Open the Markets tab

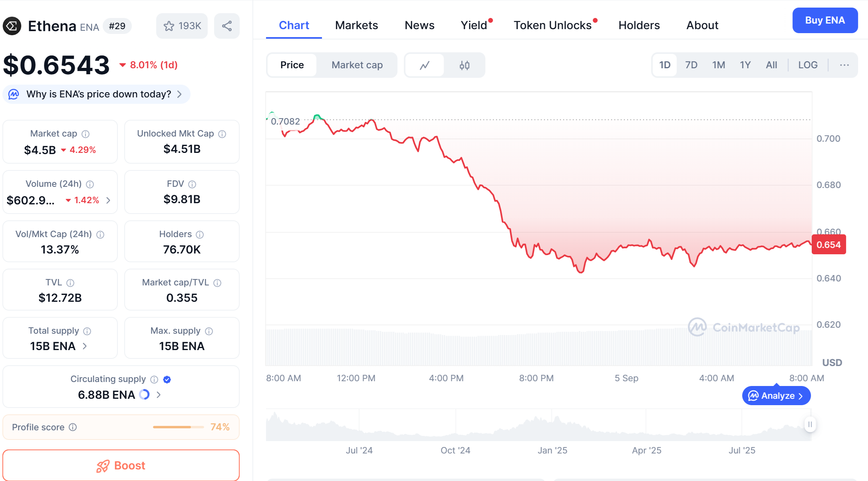pos(356,25)
